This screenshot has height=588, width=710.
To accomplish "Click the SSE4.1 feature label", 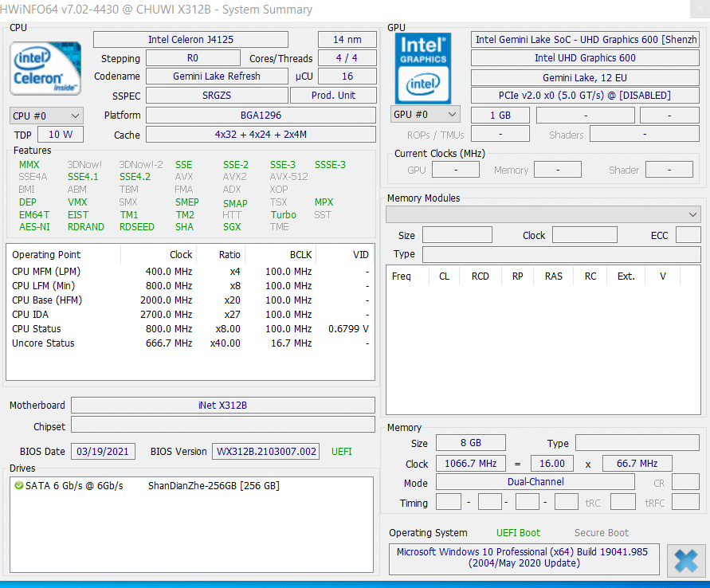I will pyautogui.click(x=83, y=177).
